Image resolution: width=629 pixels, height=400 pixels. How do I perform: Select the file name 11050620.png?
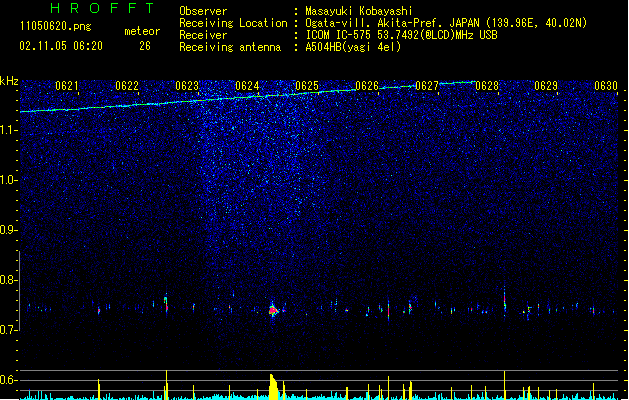[55, 26]
